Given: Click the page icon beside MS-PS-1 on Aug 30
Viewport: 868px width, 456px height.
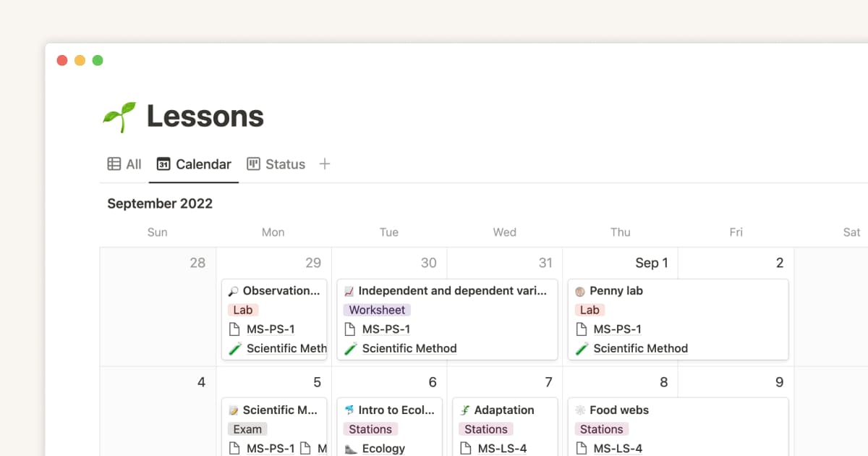Looking at the screenshot, I should [x=350, y=329].
